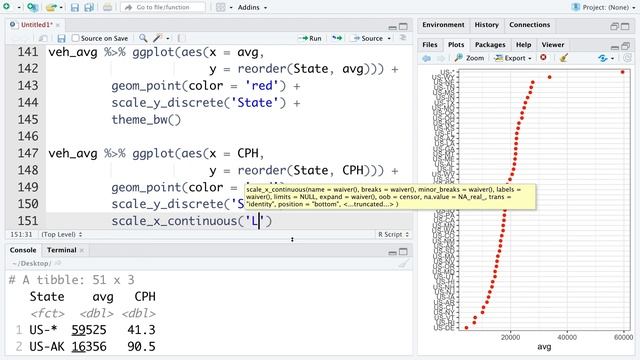Open the Source options dropdown arrow
Image resolution: width=640 pixels, height=360 pixels.
[x=389, y=38]
